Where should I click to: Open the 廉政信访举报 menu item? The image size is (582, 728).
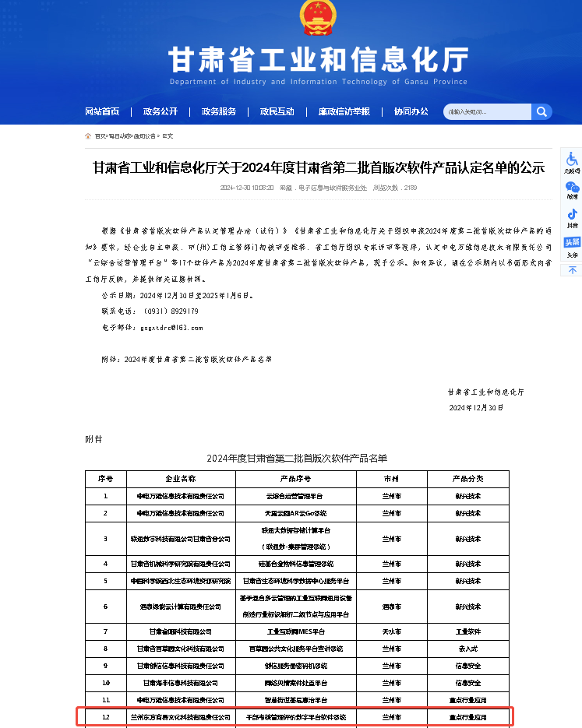pyautogui.click(x=344, y=111)
